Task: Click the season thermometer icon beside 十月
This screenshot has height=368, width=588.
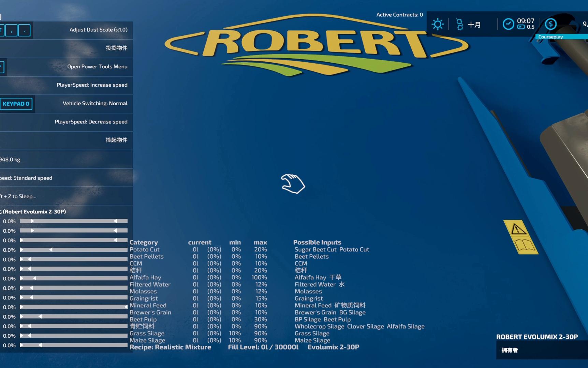Action: pyautogui.click(x=459, y=25)
